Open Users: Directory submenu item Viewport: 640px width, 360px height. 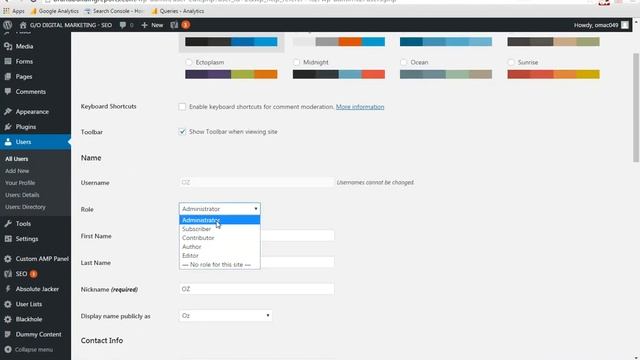(25, 207)
